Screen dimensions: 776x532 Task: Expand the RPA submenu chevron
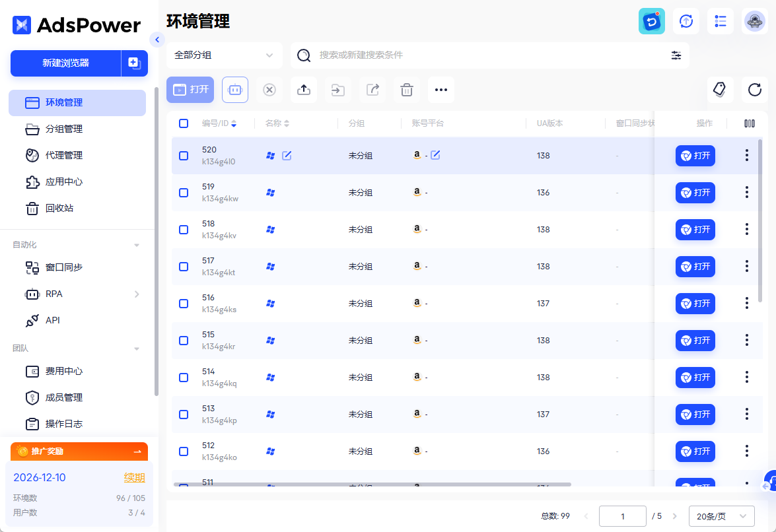click(x=137, y=294)
